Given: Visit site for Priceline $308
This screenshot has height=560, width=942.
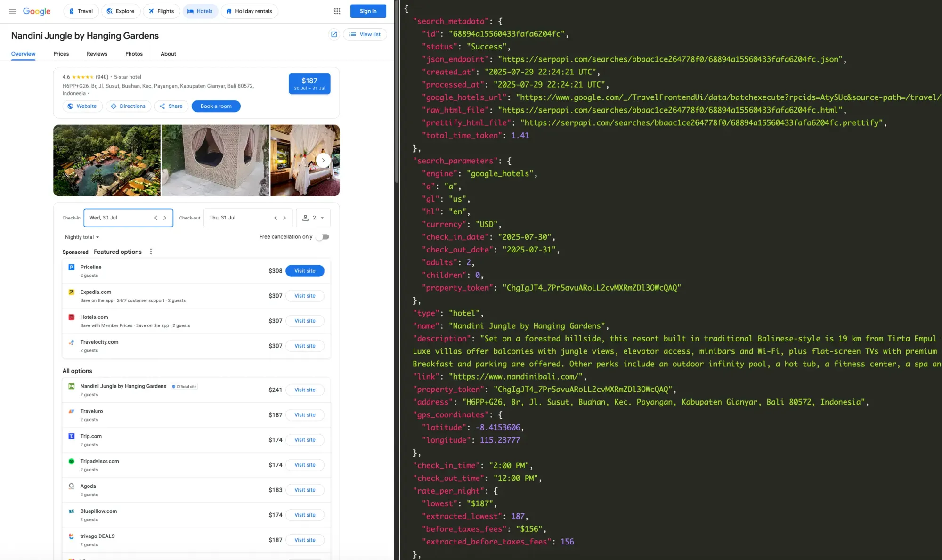Looking at the screenshot, I should (x=305, y=271).
